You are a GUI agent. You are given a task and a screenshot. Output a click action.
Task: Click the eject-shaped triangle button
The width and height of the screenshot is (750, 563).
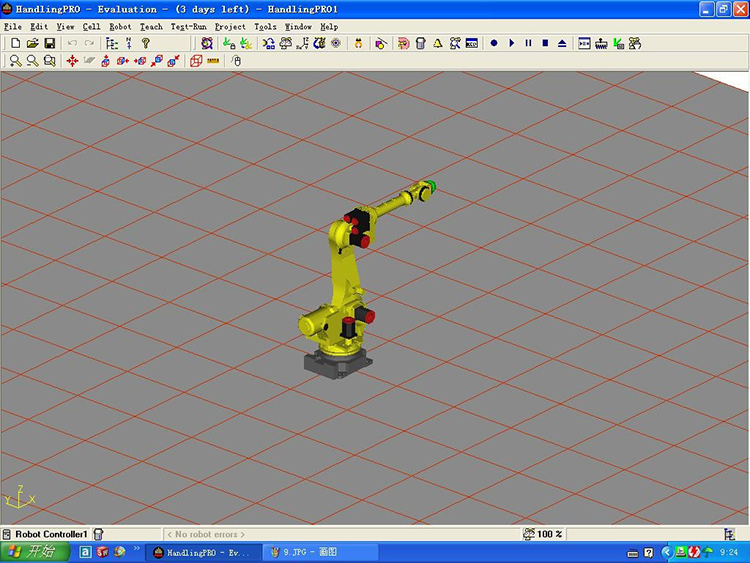[562, 43]
